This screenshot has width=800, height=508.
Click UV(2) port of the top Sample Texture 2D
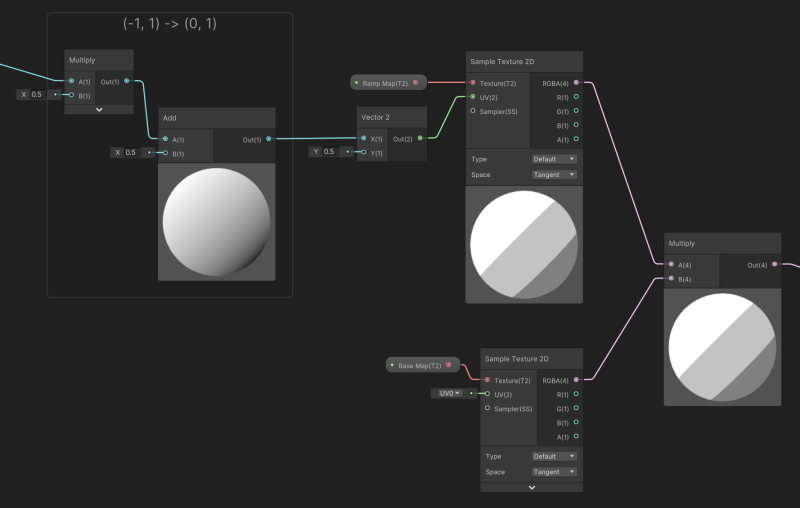coord(473,97)
